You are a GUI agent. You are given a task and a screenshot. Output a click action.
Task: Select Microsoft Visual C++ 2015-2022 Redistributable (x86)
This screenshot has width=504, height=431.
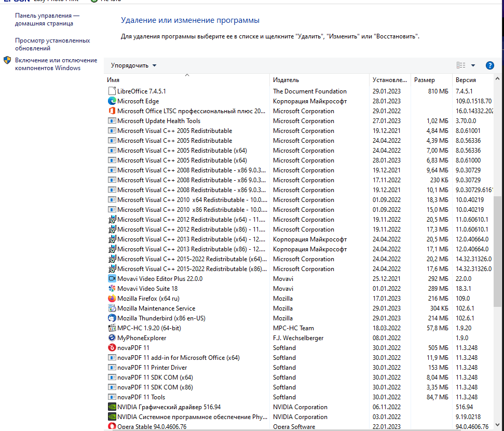[x=299, y=269]
